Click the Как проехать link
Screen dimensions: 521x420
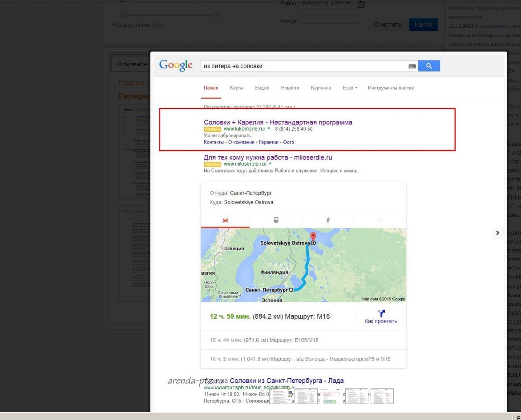coord(381,321)
